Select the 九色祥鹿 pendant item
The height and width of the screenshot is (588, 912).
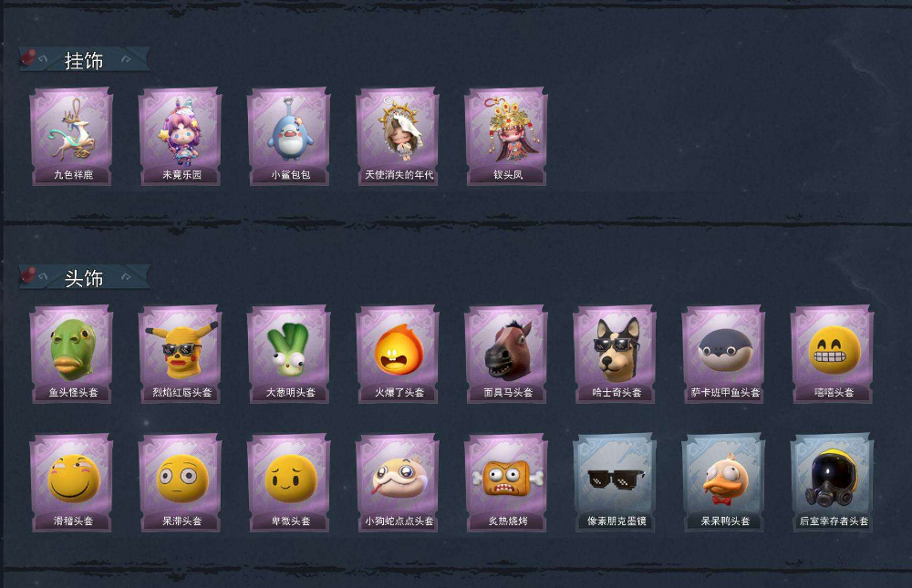[71, 137]
